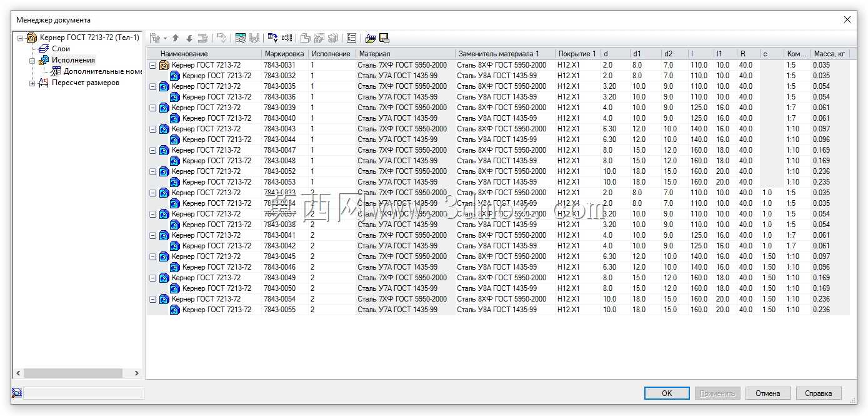Click the greyed single folder copy toolbar icon
Screen dimensions: 868x416
(305, 38)
